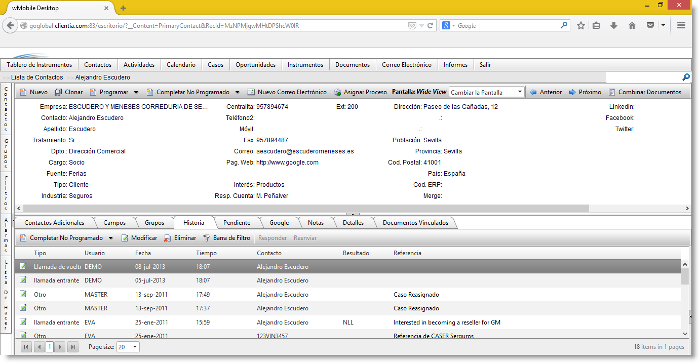Go to first page of history grid
Viewport: 700px width, 363px height.
click(x=26, y=346)
